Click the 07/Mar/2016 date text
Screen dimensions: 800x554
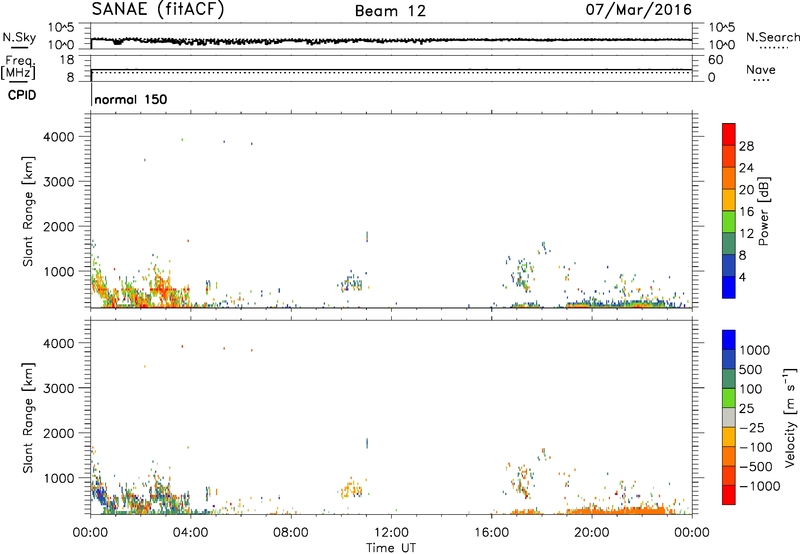pyautogui.click(x=638, y=10)
